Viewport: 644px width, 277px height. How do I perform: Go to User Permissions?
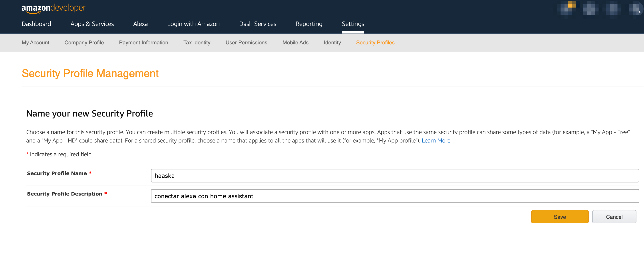246,42
